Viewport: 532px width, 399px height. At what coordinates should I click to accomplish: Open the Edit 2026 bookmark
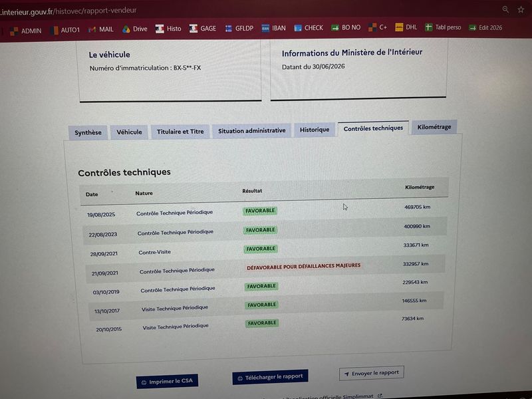[485, 27]
